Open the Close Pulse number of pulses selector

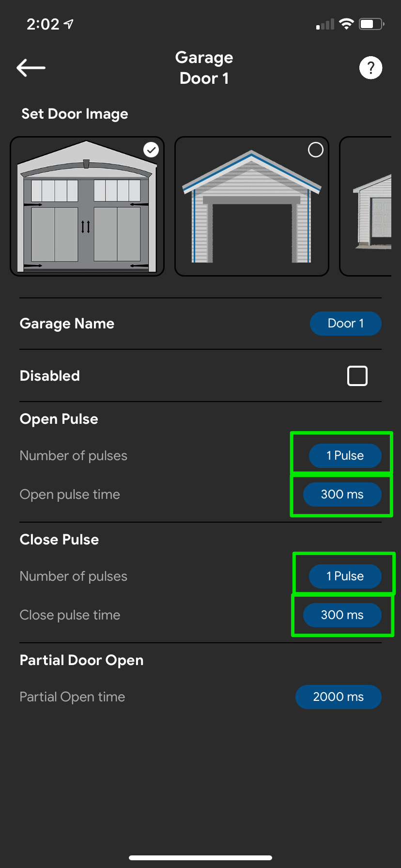pos(345,576)
